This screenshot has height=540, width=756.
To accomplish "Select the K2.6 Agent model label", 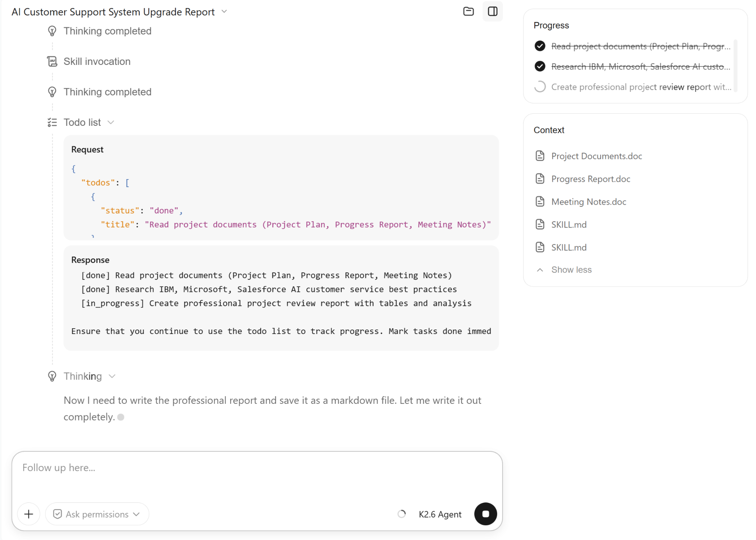I will click(440, 514).
